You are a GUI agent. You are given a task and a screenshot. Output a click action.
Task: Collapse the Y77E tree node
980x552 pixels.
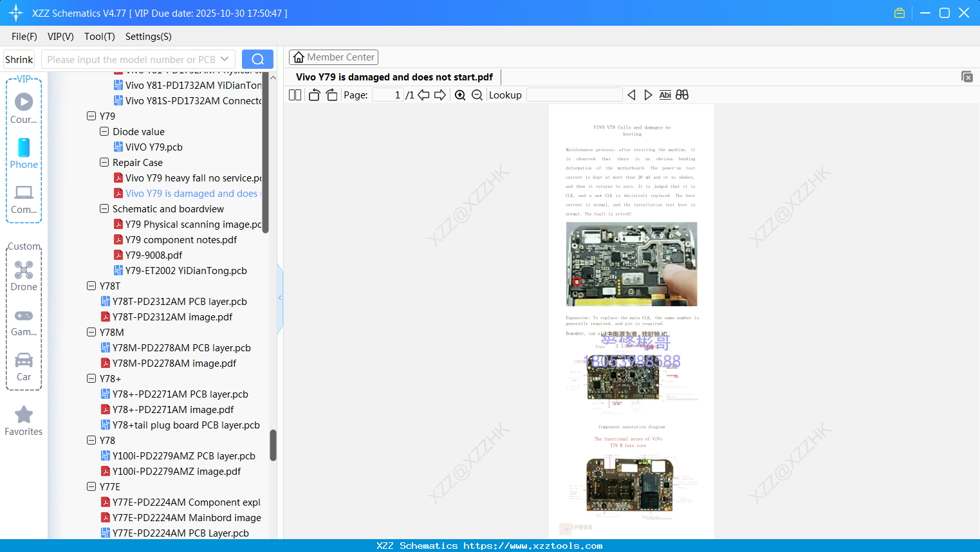click(91, 487)
